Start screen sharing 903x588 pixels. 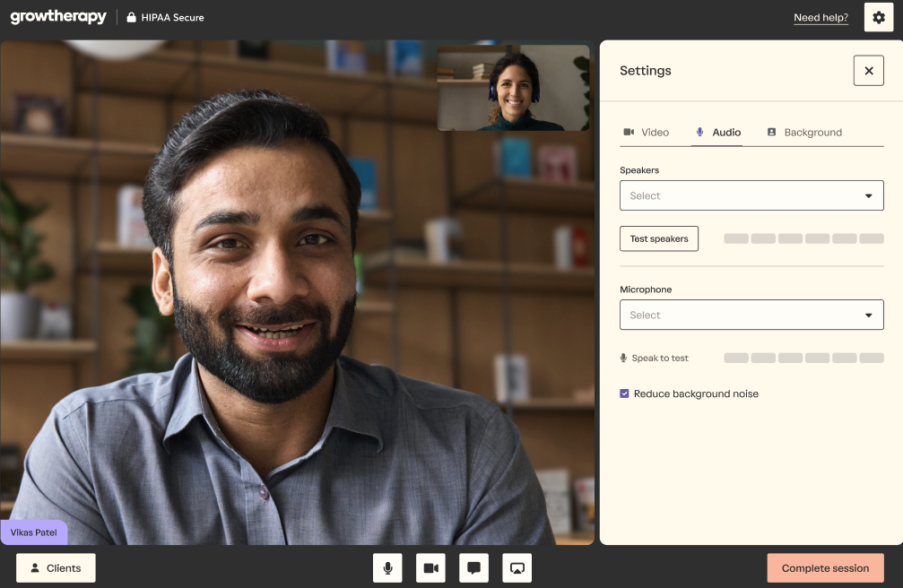[517, 568]
